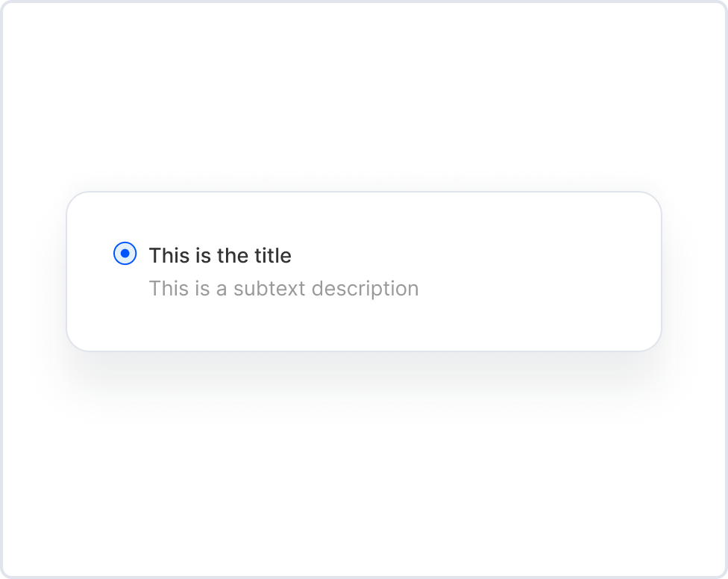Click the word "the" in the title
This screenshot has height=579, width=728.
click(233, 256)
